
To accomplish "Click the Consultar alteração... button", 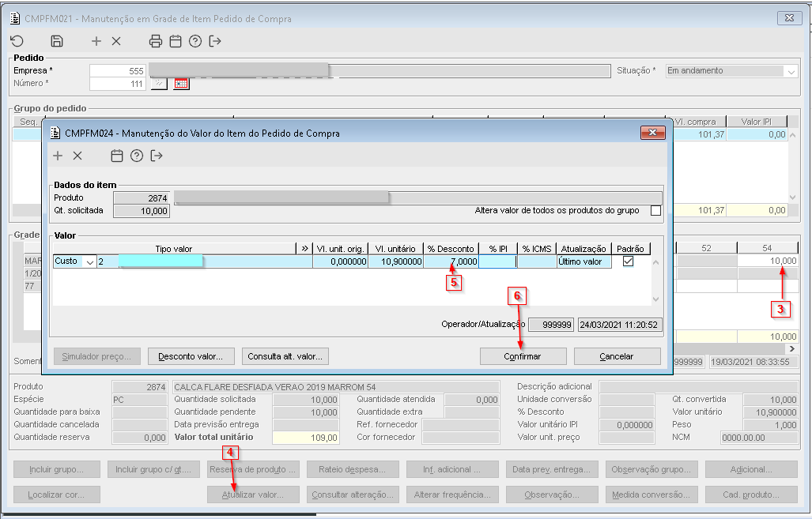I will [353, 495].
